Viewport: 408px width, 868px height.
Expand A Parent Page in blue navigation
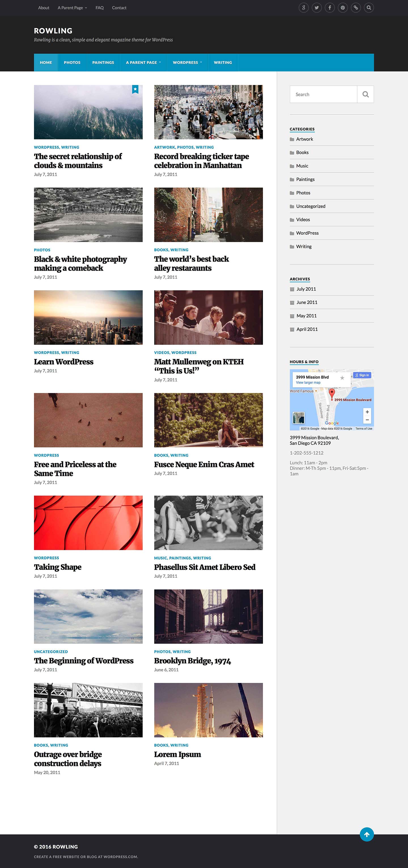(x=144, y=62)
